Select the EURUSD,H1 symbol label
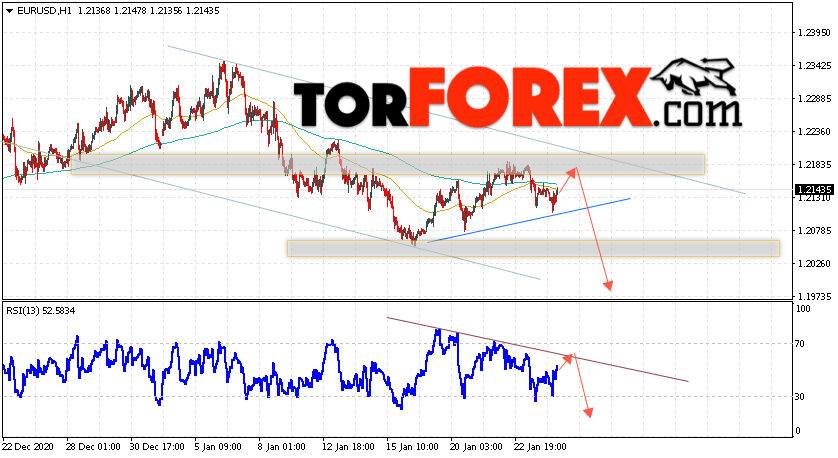This screenshot has height=458, width=838. [45, 11]
